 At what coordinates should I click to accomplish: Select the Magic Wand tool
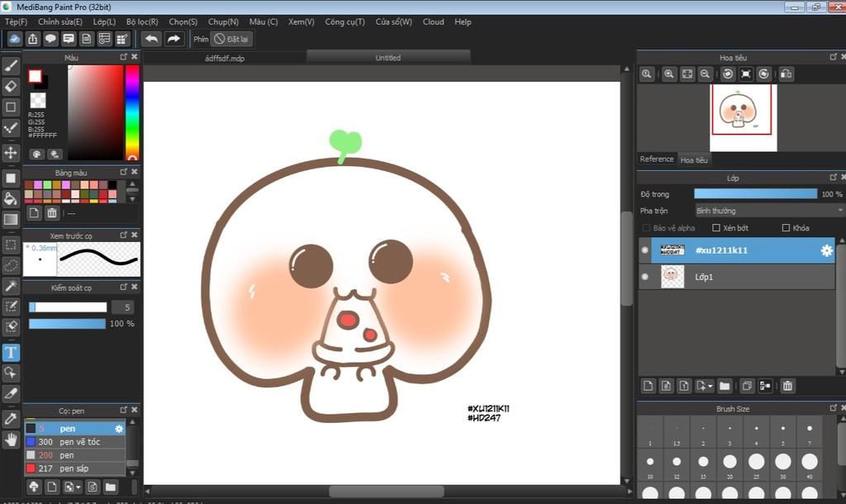pyautogui.click(x=11, y=286)
